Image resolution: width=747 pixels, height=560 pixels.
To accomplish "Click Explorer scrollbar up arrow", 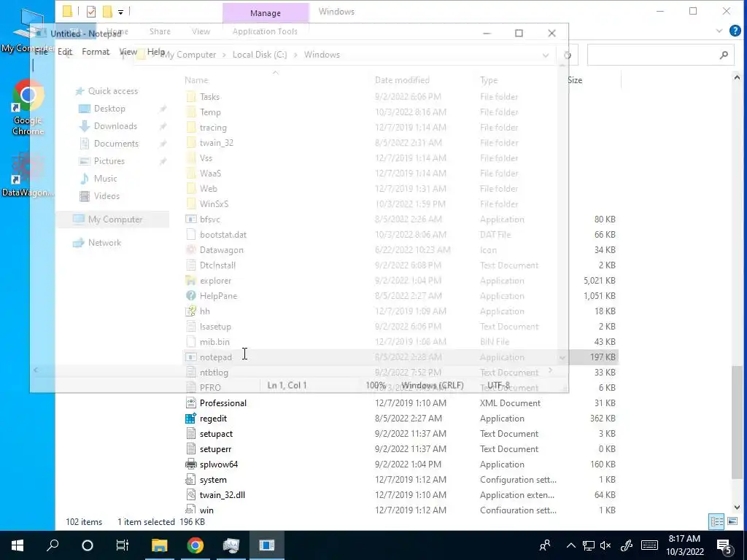I will click(737, 77).
